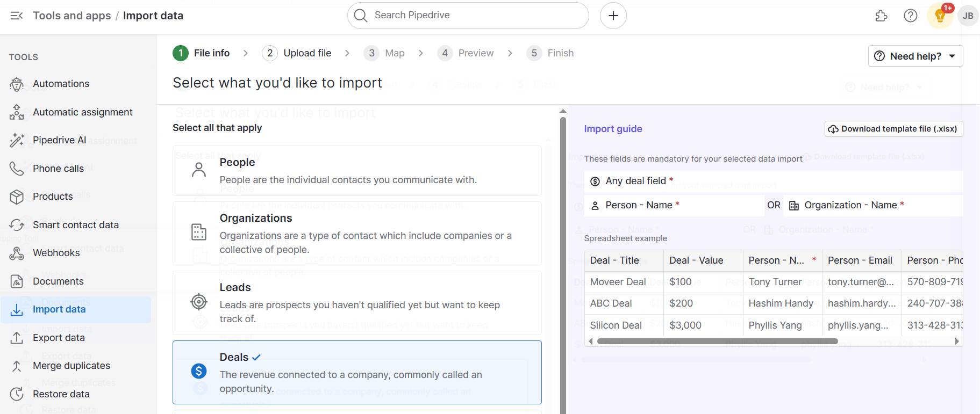The width and height of the screenshot is (980, 414).
Task: Click the Organizations building icon
Action: [199, 232]
